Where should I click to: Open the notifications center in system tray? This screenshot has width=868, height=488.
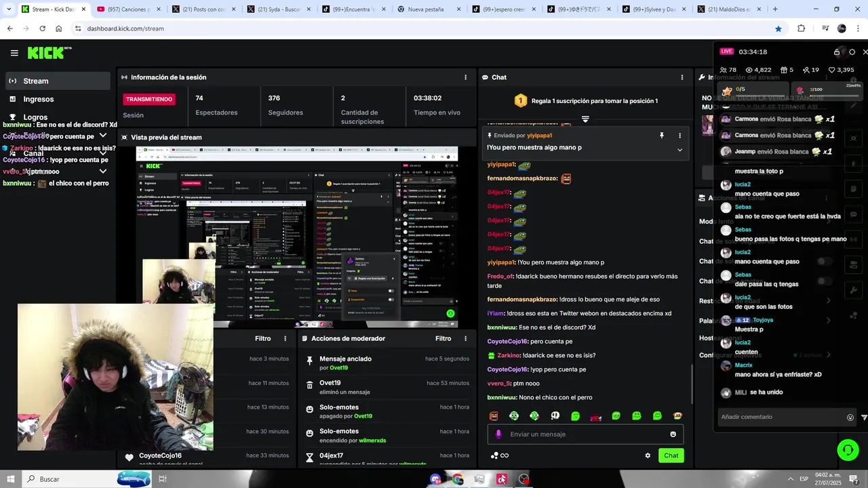click(x=853, y=479)
